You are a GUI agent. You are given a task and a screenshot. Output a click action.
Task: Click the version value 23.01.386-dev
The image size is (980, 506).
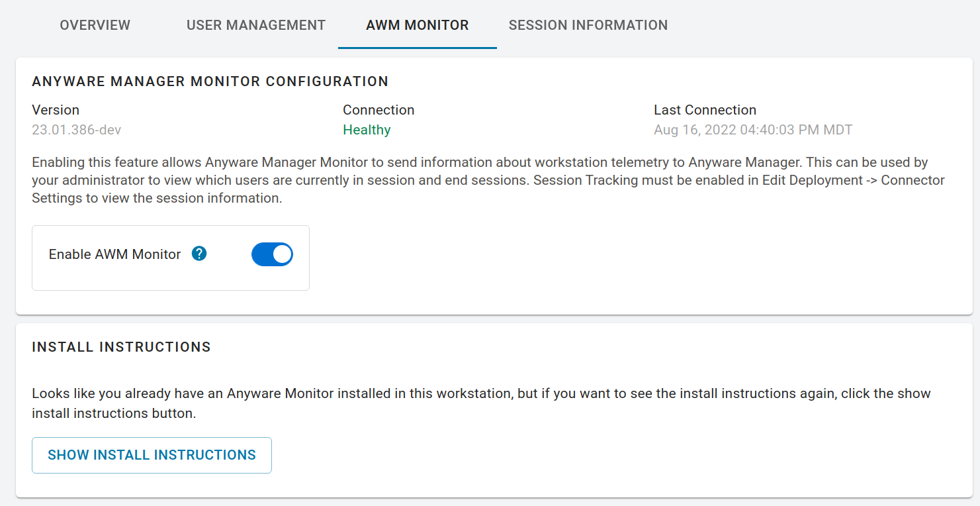click(77, 130)
